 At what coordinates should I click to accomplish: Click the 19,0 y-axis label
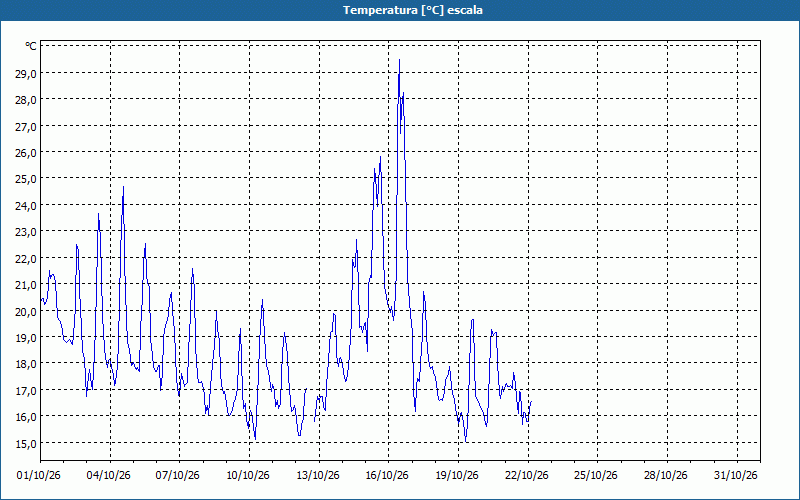pos(26,337)
